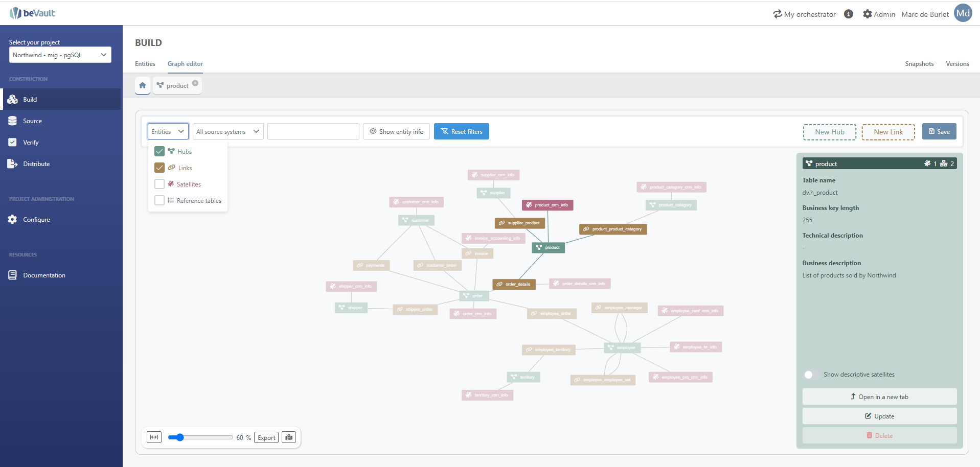Viewport: 980px width, 467px height.
Task: Adjust the zoom level slider
Action: (179, 437)
